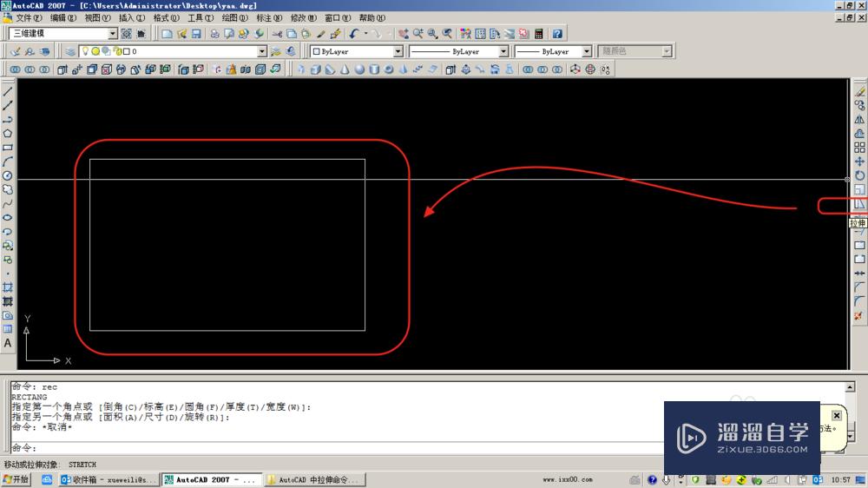
Task: Click the Match Properties brush icon
Action: pos(320,34)
